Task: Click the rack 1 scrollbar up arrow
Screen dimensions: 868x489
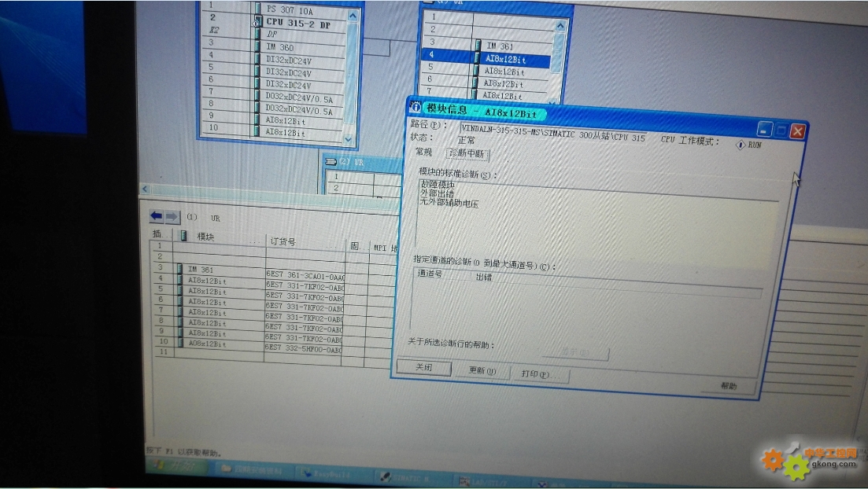Action: point(560,25)
